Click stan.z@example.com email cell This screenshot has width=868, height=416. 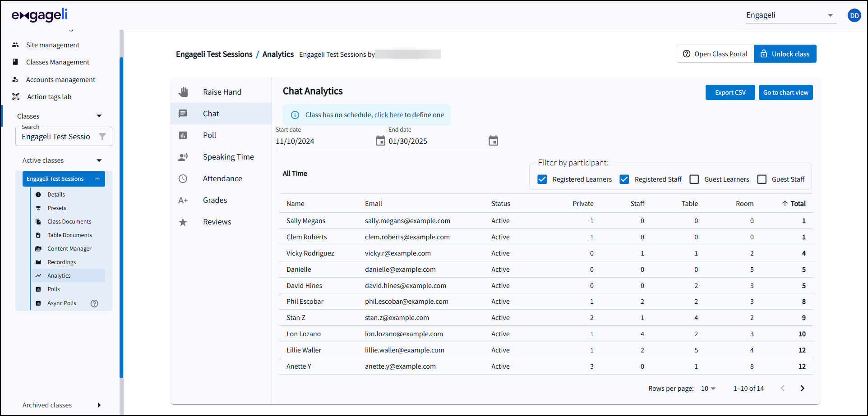point(397,318)
